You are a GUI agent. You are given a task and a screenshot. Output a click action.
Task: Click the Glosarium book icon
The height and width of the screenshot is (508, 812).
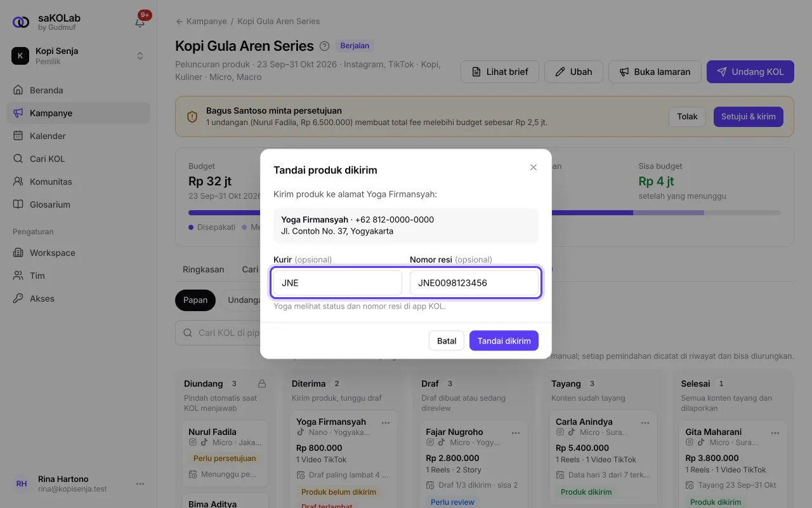18,204
